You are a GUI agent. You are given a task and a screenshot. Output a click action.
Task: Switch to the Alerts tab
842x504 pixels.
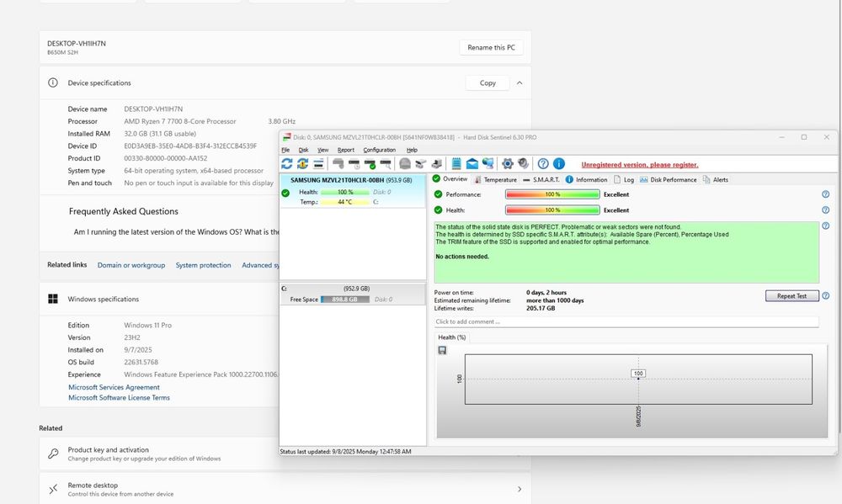715,180
